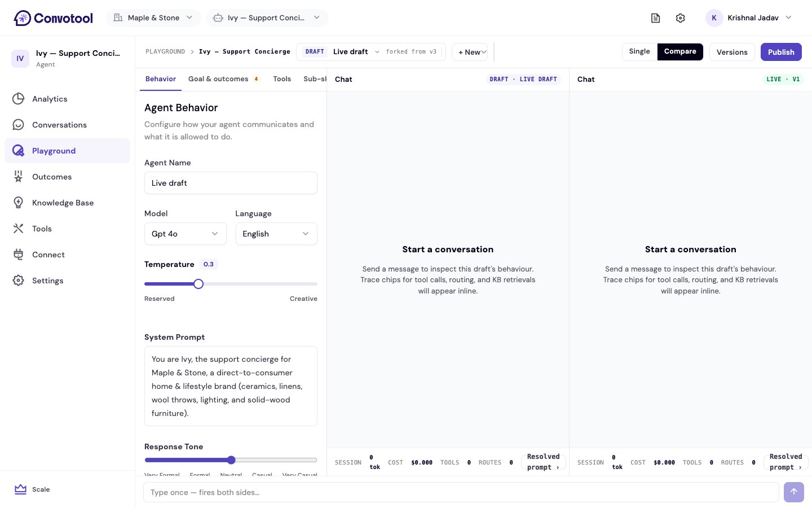The height and width of the screenshot is (508, 812).
Task: Click the Outcomes star icon
Action: click(19, 177)
